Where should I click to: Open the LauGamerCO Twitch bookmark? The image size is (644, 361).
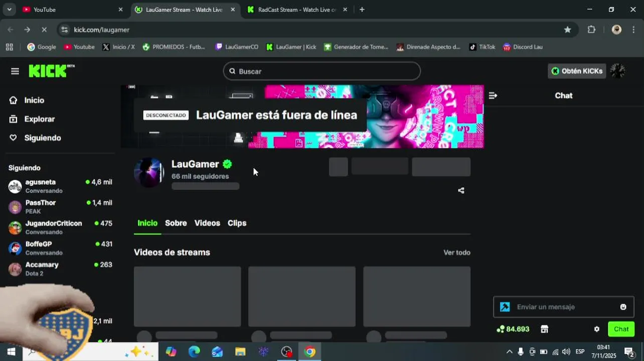(x=237, y=47)
